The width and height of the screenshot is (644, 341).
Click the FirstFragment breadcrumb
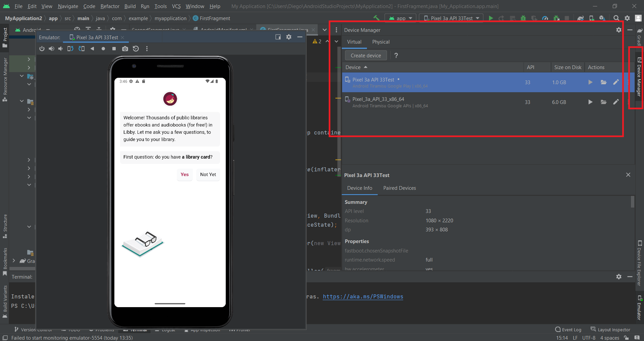212,18
